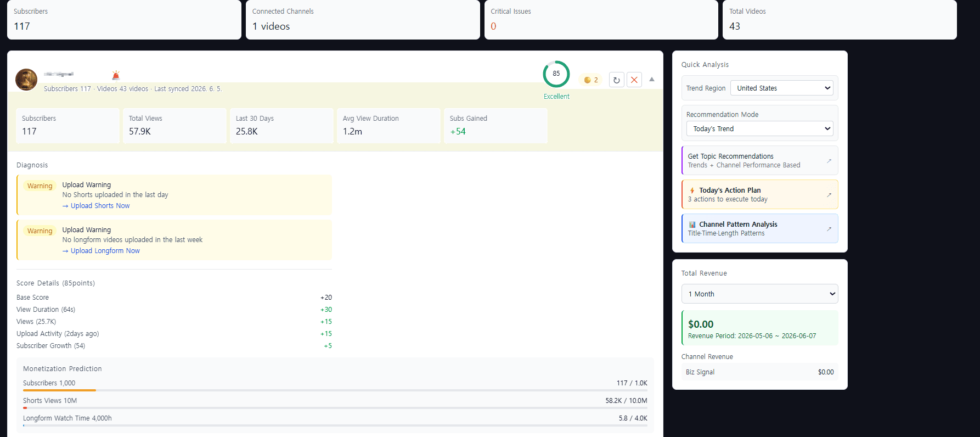
Task: Click the Score Details (85points) heading
Action: pos(55,283)
